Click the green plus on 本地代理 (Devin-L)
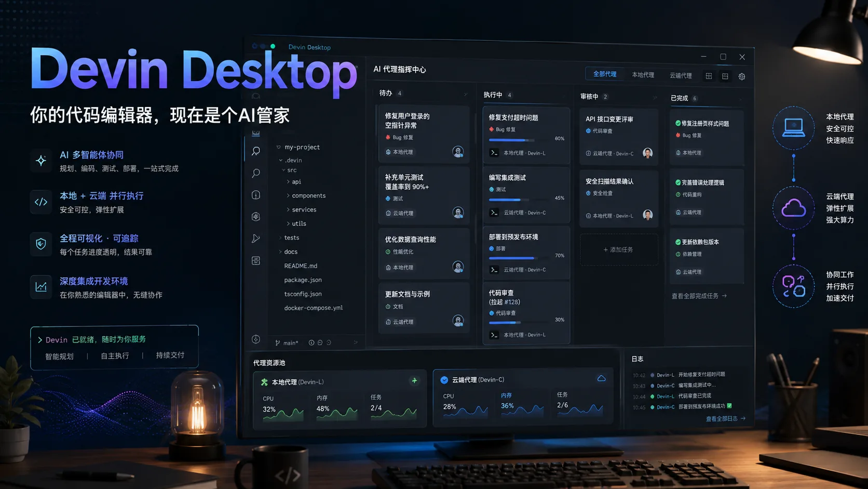 click(x=414, y=381)
